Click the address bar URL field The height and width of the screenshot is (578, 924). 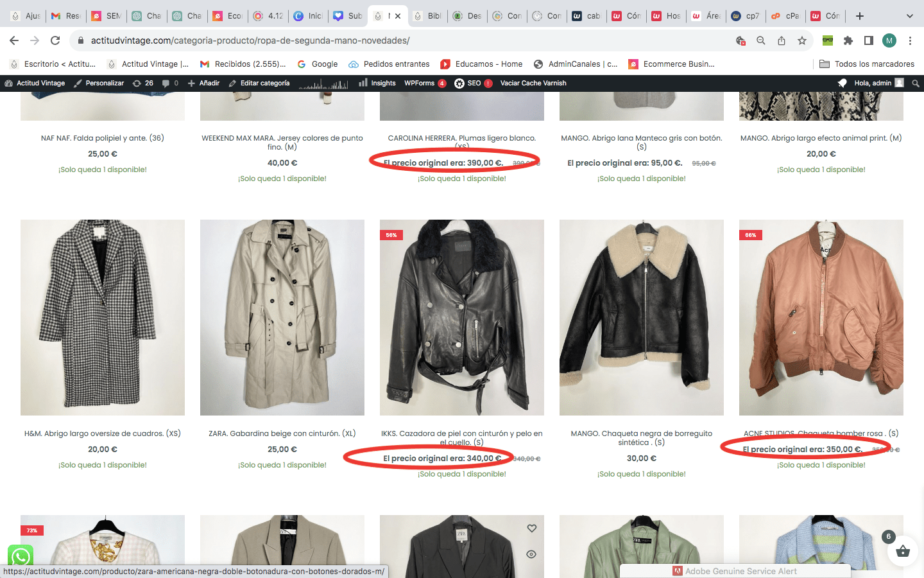click(411, 40)
